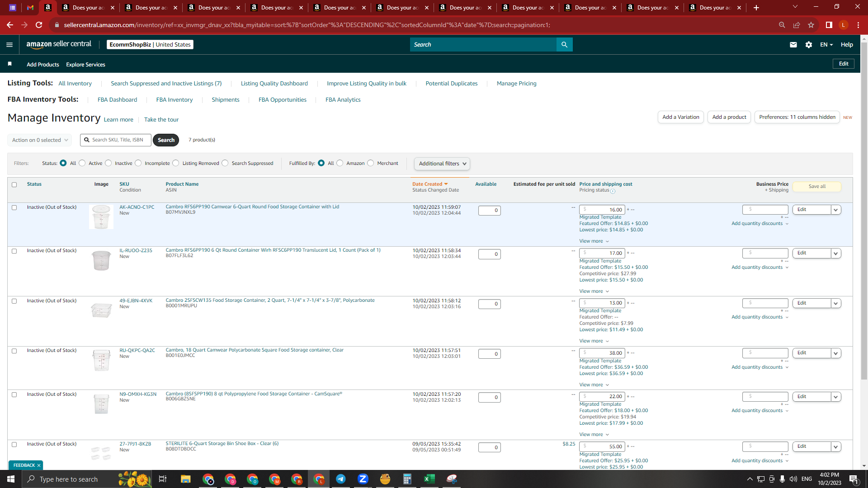Viewport: 868px width, 488px height.
Task: Open Excel from the taskbar
Action: pyautogui.click(x=429, y=479)
